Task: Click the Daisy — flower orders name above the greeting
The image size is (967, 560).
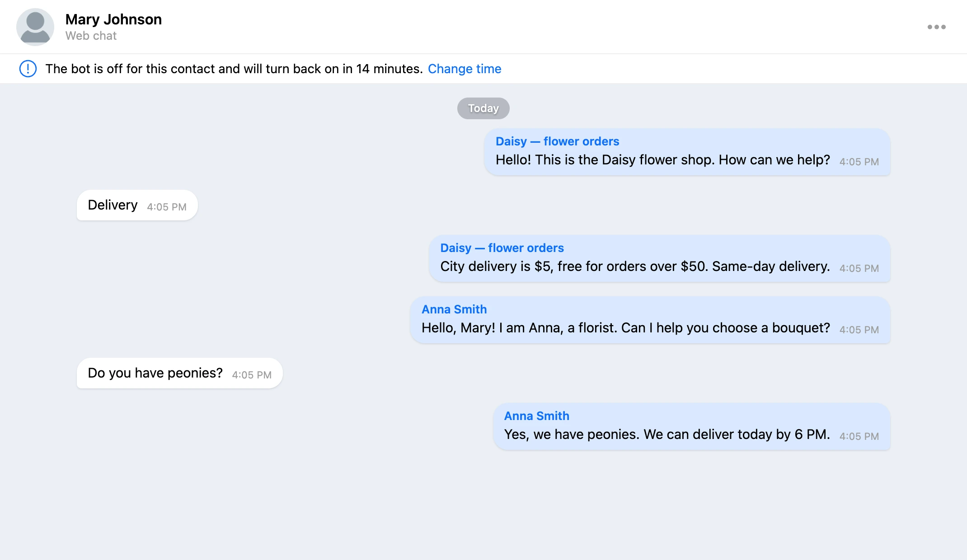Action: [x=557, y=141]
